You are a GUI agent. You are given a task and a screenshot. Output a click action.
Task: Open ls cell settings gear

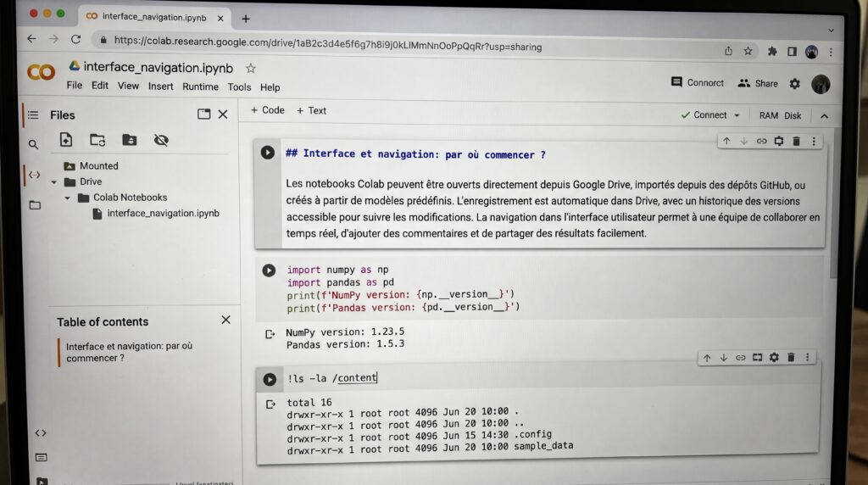pyautogui.click(x=774, y=358)
